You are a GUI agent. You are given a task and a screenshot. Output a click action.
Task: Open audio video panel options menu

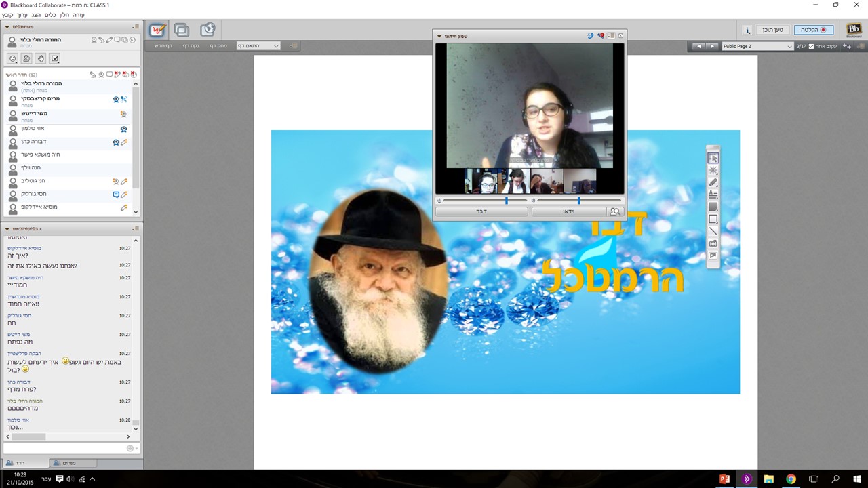[x=611, y=35]
